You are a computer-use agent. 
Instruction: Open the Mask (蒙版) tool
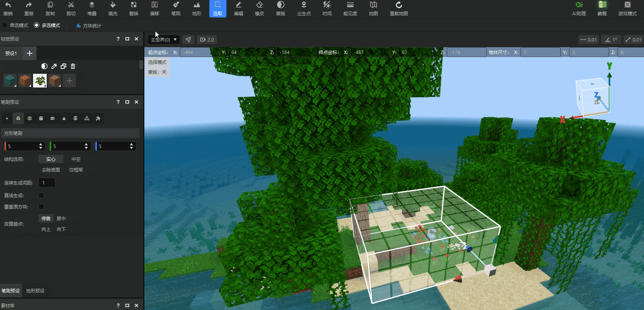[x=281, y=8]
